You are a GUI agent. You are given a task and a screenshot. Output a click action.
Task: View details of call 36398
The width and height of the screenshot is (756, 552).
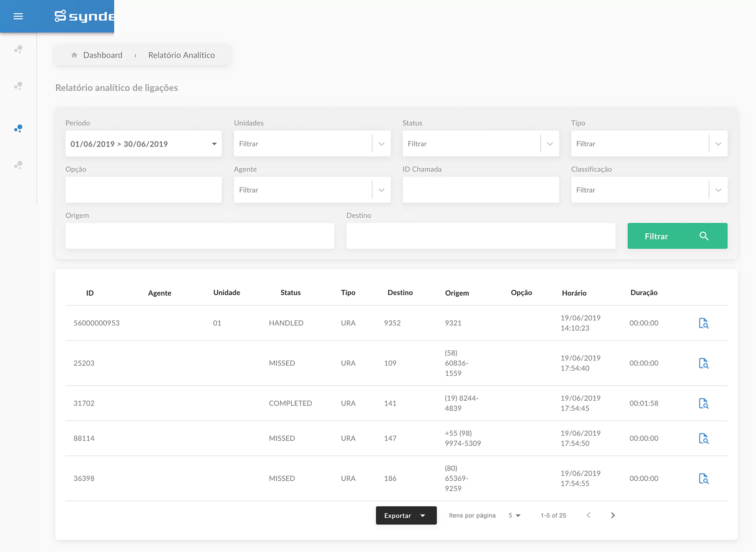704,479
